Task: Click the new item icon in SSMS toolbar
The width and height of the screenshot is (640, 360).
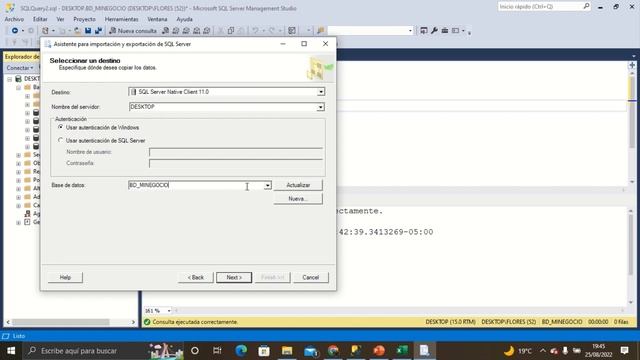Action: click(x=45, y=31)
